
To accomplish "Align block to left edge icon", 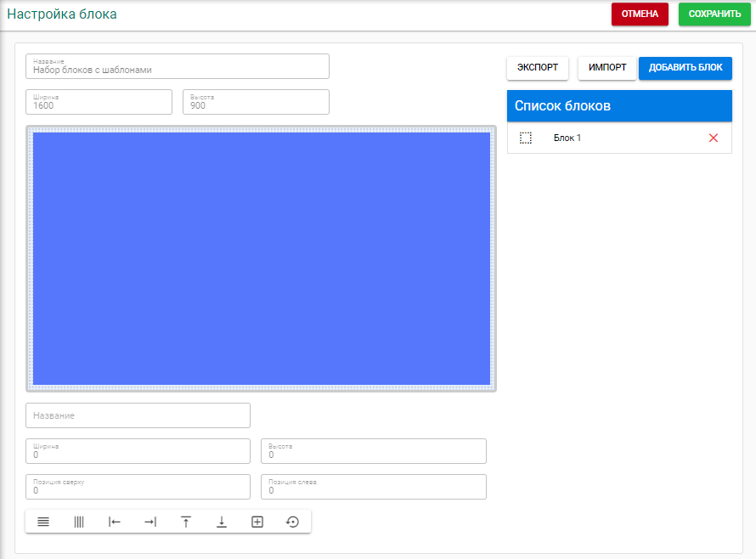I will pos(115,522).
